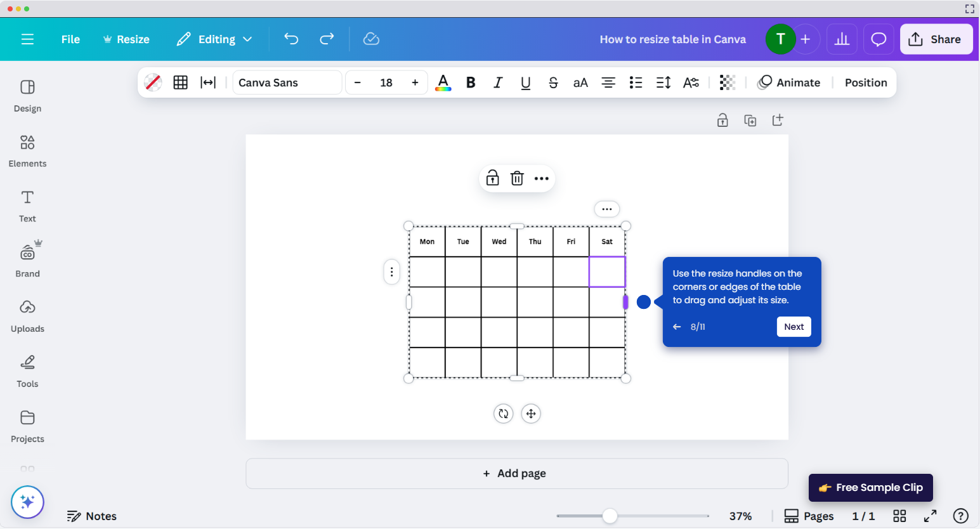The height and width of the screenshot is (529, 980).
Task: Open the Pages panel
Action: [809, 516]
